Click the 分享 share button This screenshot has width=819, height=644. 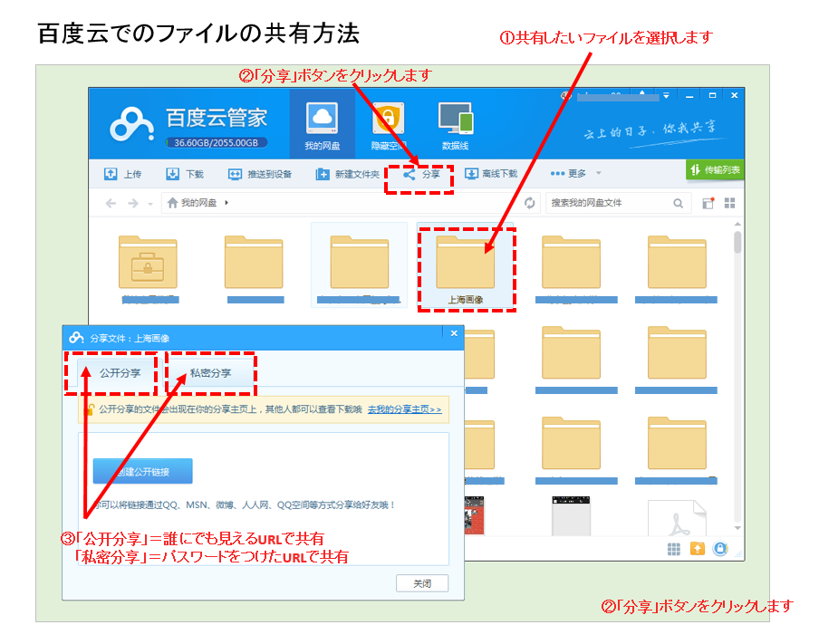(x=421, y=174)
